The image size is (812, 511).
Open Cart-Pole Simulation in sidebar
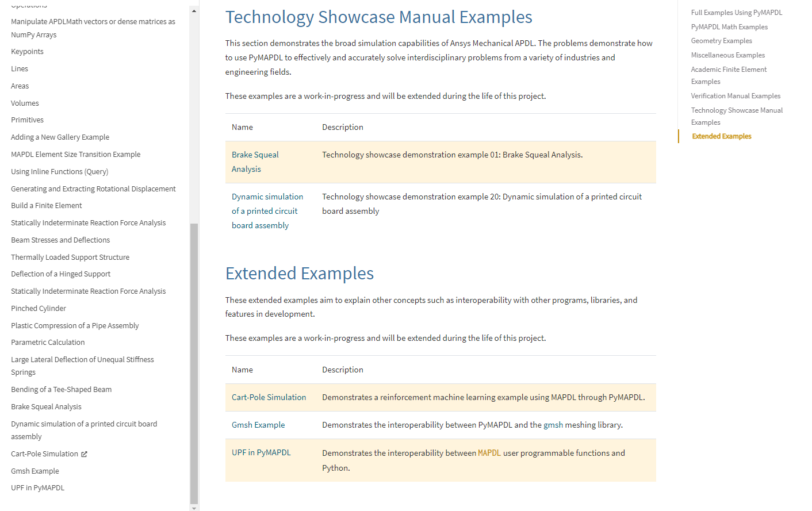tap(44, 454)
